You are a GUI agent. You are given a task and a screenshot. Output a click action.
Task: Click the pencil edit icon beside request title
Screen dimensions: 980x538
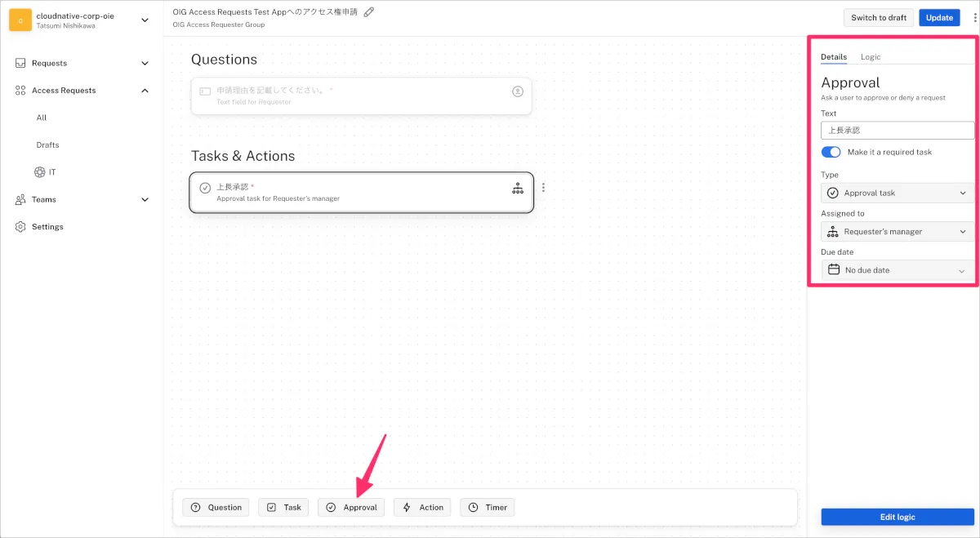369,12
